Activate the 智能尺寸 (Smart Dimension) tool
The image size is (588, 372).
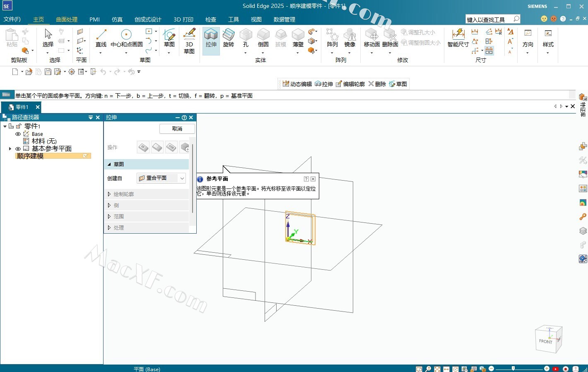tap(458, 38)
